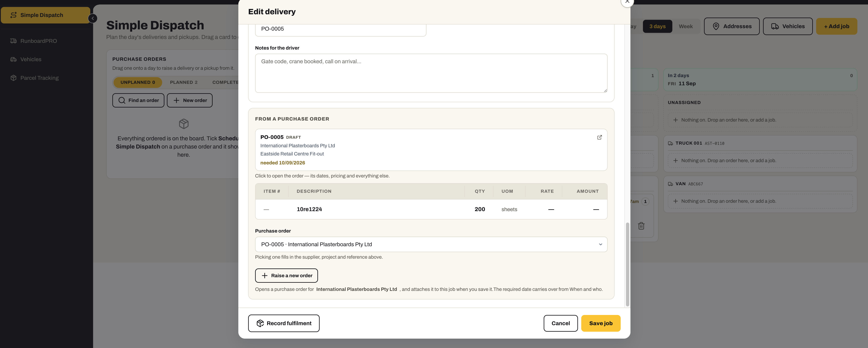
Task: Click the dialog vertical scrollbar thumb
Action: click(627, 264)
